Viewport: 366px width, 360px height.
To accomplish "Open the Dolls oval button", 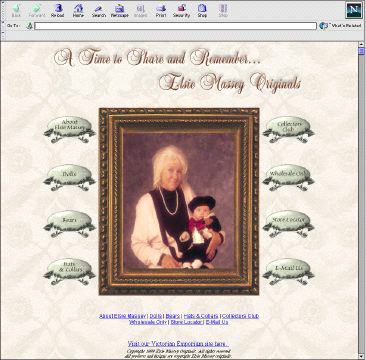I will [x=69, y=178].
